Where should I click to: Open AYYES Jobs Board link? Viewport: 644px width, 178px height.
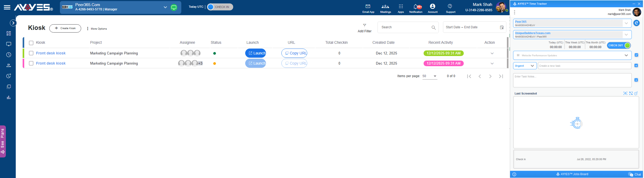[x=572, y=174]
